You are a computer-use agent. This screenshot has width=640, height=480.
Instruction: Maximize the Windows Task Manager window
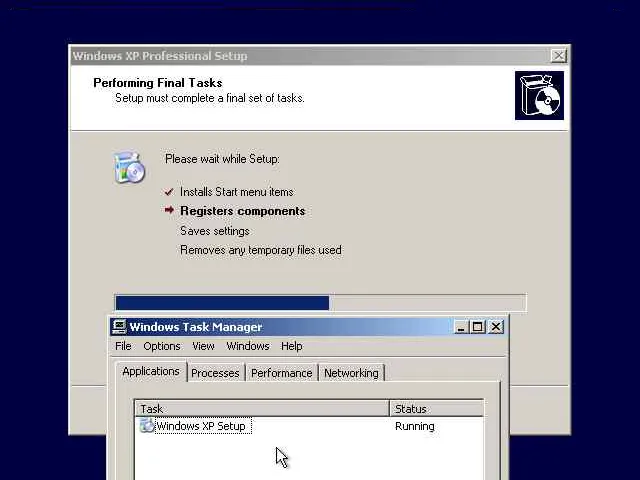(478, 327)
